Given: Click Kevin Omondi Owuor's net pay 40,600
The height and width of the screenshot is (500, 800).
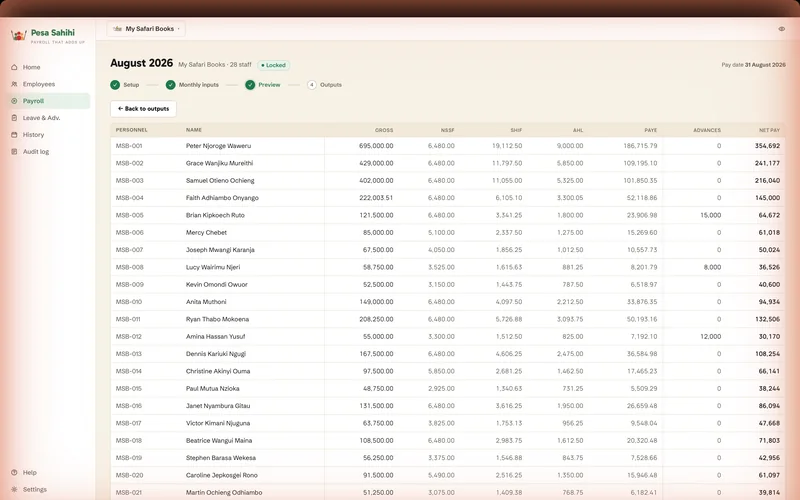Looking at the screenshot, I should click(x=769, y=285).
